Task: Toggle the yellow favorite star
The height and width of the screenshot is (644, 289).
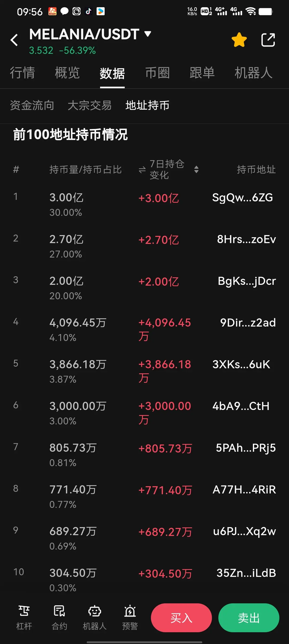Action: click(x=239, y=40)
